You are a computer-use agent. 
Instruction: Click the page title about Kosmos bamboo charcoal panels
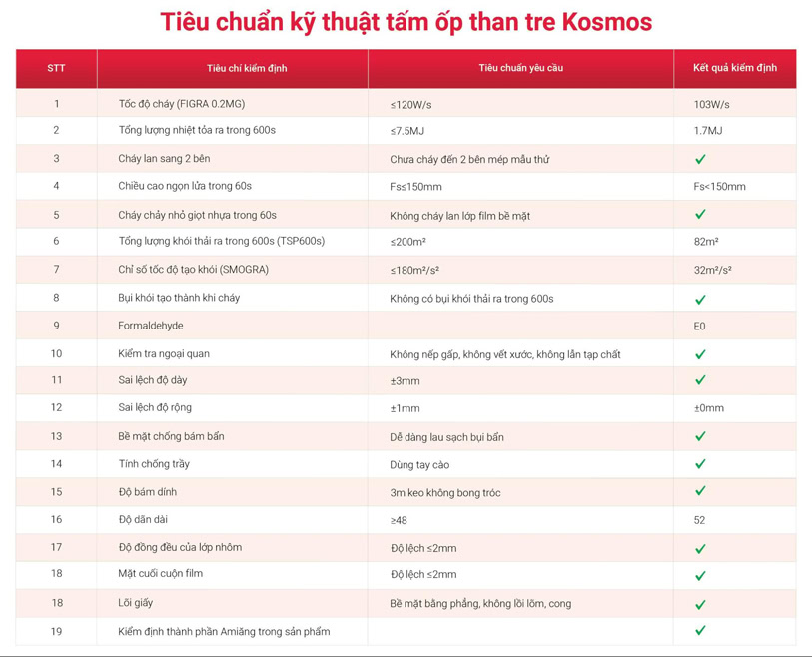click(406, 22)
